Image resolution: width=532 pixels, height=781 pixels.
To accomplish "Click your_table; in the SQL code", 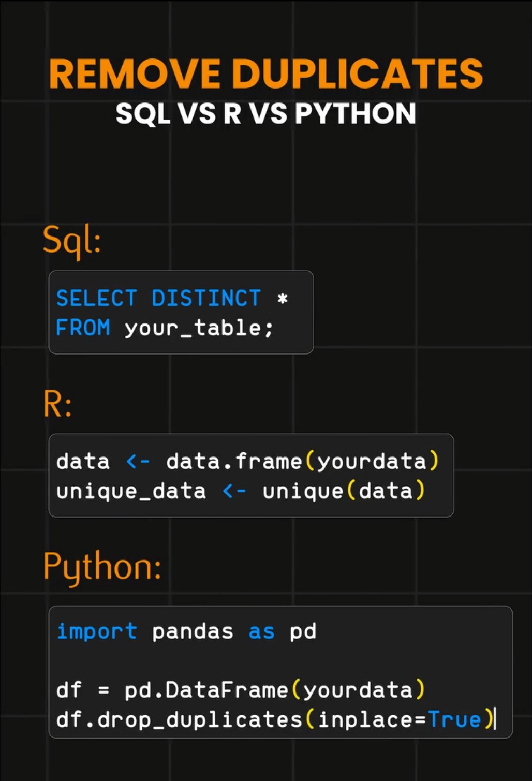I will [198, 328].
